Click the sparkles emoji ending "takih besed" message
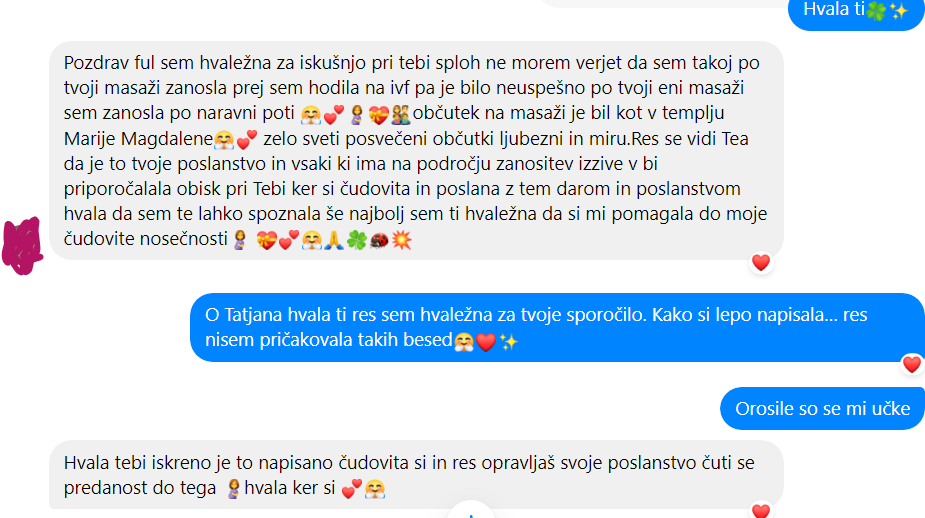This screenshot has width=925, height=518. 509,342
